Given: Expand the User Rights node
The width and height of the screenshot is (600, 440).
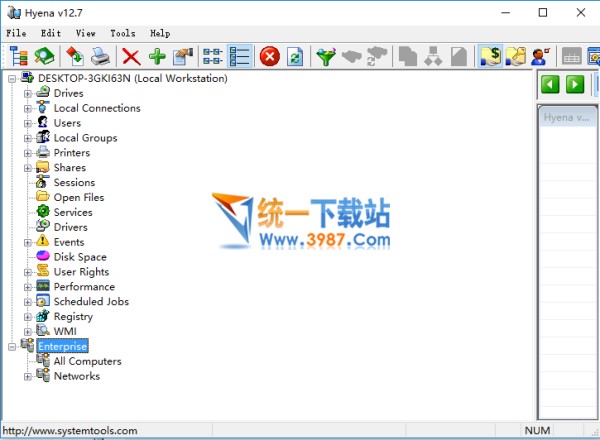Looking at the screenshot, I should tap(28, 272).
